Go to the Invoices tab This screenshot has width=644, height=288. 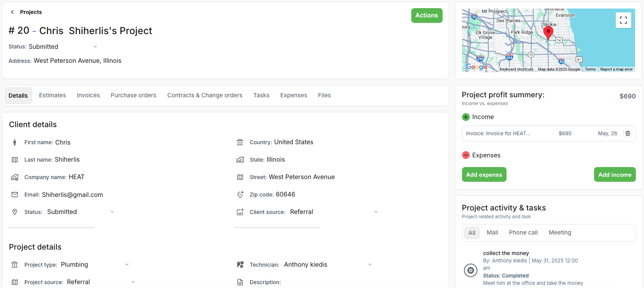[x=88, y=95]
